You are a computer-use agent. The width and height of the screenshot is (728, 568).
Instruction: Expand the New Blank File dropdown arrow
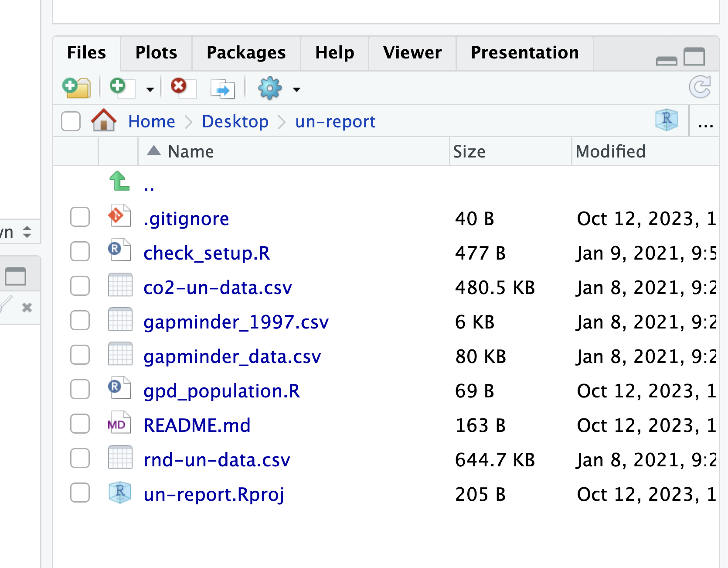tap(150, 89)
